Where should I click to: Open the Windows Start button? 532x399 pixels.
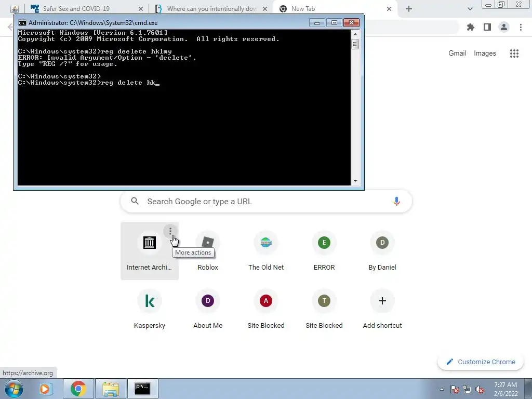pyautogui.click(x=14, y=389)
